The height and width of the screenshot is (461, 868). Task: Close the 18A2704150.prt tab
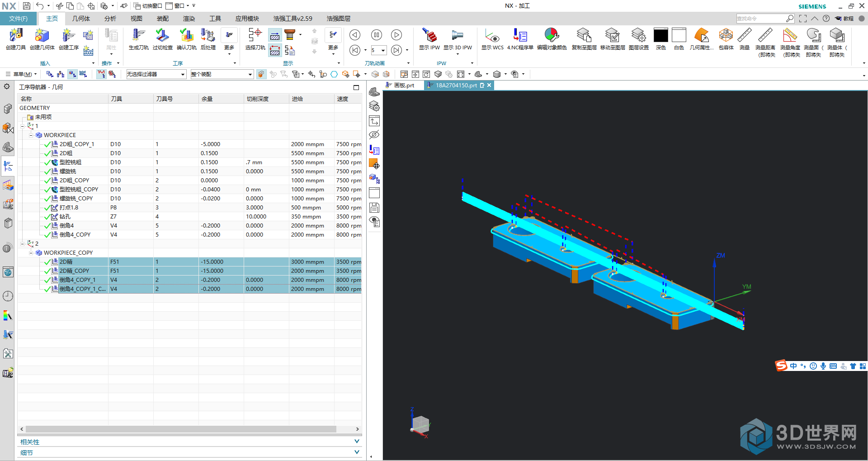pos(489,85)
